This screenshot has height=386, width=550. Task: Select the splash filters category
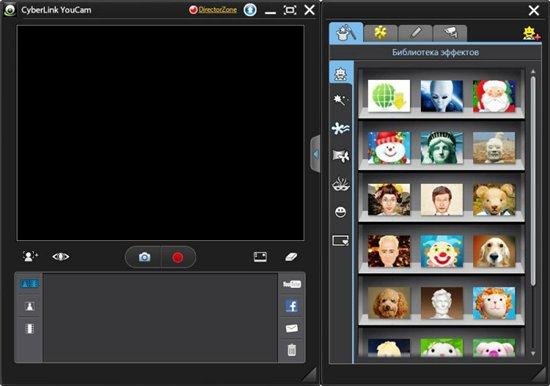tap(340, 128)
